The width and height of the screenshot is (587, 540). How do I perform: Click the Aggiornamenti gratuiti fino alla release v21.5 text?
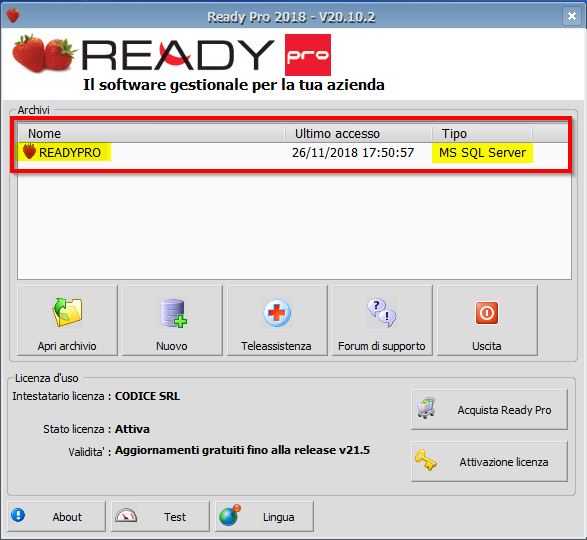click(242, 450)
